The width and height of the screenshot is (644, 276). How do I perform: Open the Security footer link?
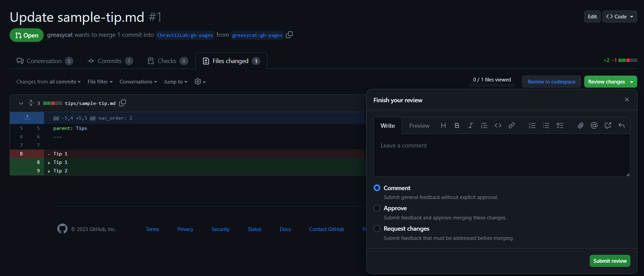[x=220, y=229]
